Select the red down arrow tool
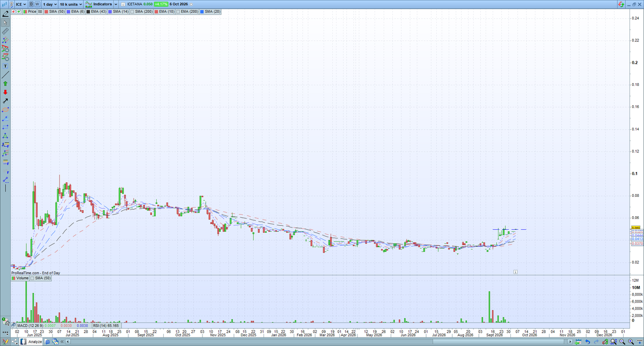This screenshot has height=346, width=644. (x=5, y=92)
